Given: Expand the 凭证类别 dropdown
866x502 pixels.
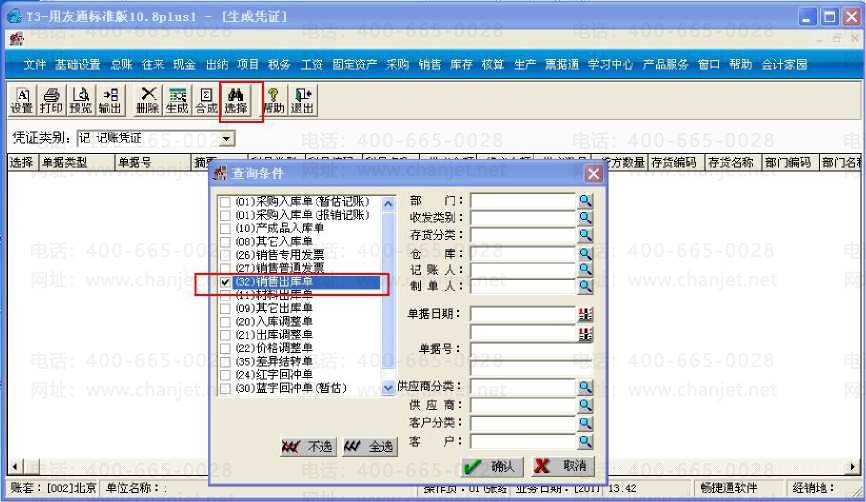Looking at the screenshot, I should (x=226, y=139).
